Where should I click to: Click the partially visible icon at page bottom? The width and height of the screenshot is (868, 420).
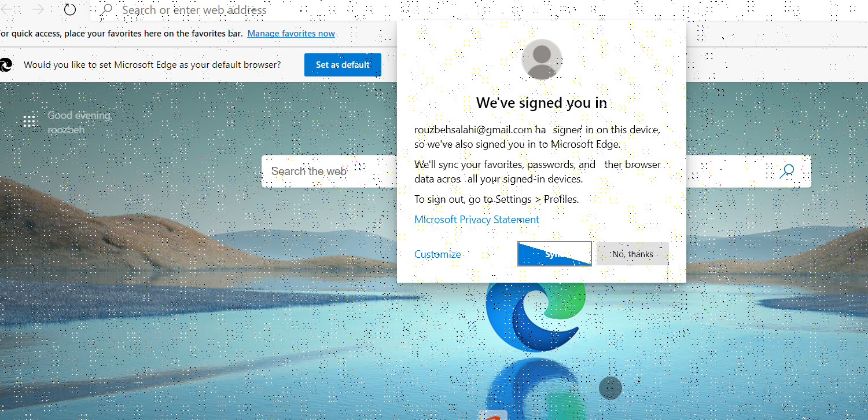[x=493, y=416]
